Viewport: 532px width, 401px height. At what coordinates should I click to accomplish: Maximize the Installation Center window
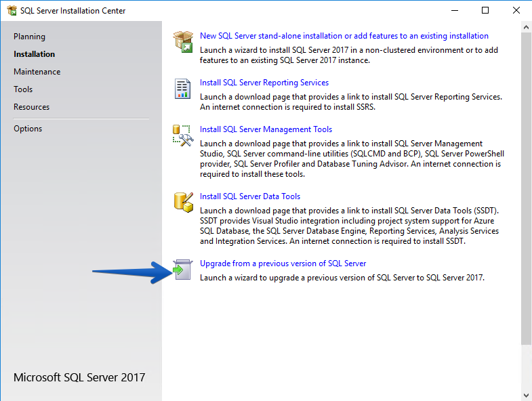click(x=485, y=11)
